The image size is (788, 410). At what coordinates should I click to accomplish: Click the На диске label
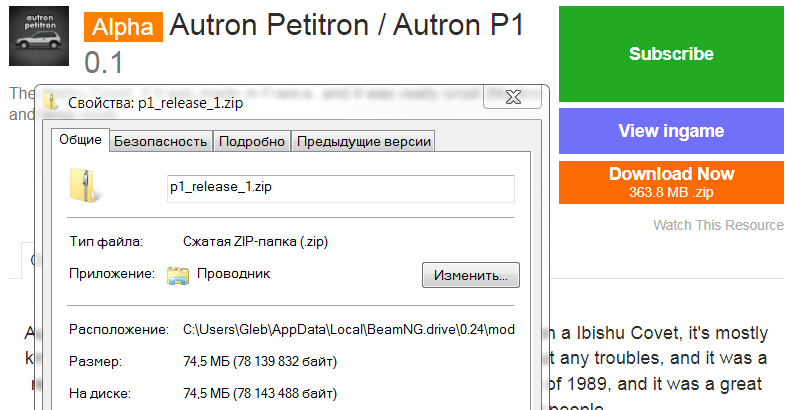click(100, 393)
